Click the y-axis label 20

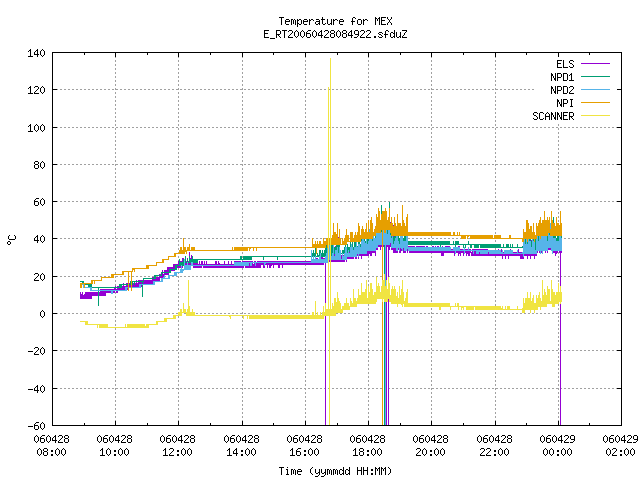pos(39,277)
